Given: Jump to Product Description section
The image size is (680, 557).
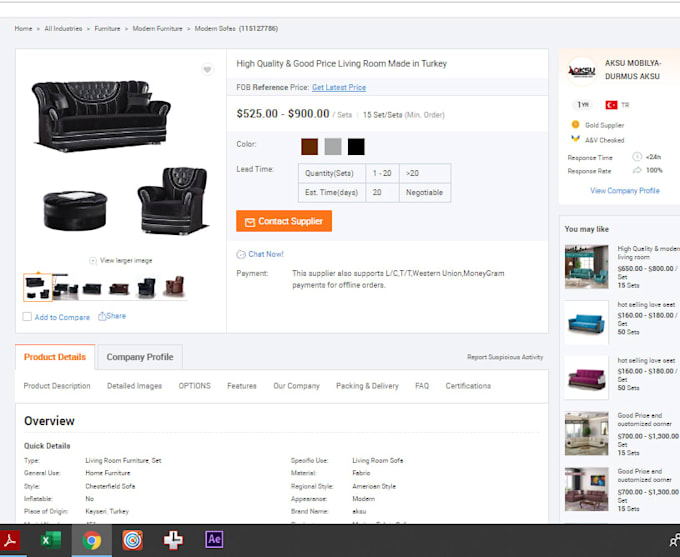Looking at the screenshot, I should click(57, 386).
